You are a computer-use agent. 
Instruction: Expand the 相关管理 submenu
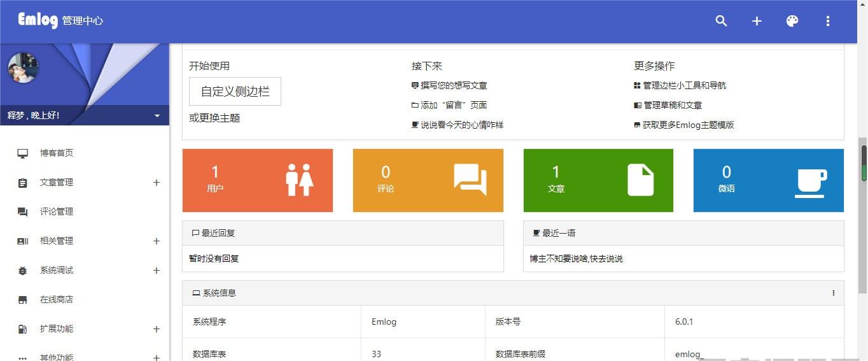(x=157, y=241)
